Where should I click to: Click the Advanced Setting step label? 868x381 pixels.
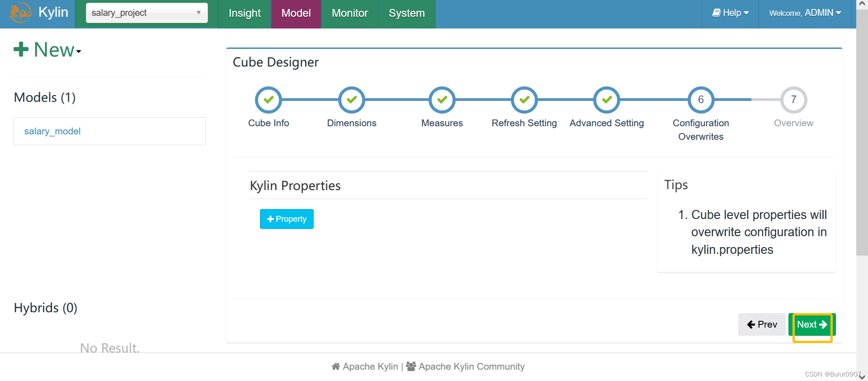click(x=607, y=123)
